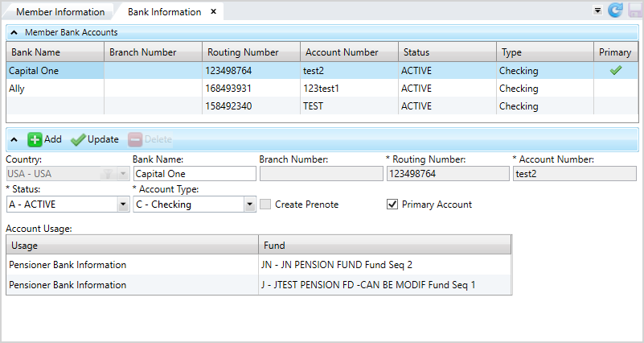Select account row with routing number 158492340
The width and height of the screenshot is (644, 343).
[241, 106]
